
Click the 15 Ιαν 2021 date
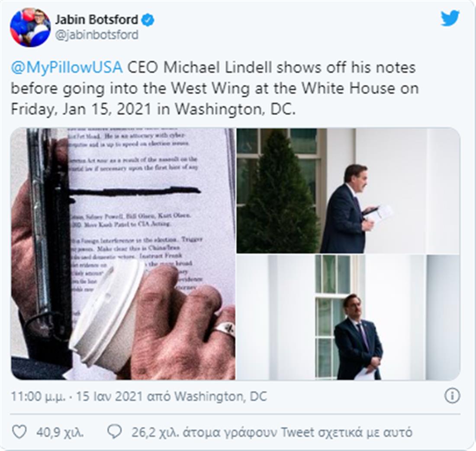click(109, 397)
